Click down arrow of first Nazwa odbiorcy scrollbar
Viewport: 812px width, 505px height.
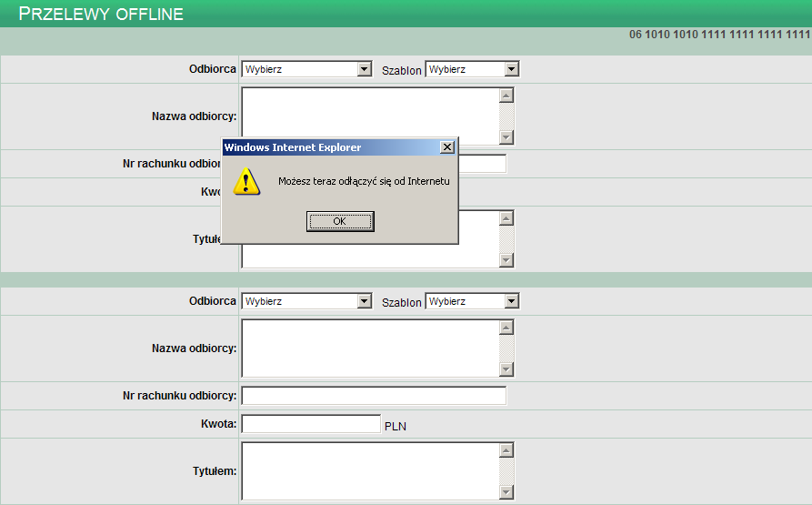point(506,137)
